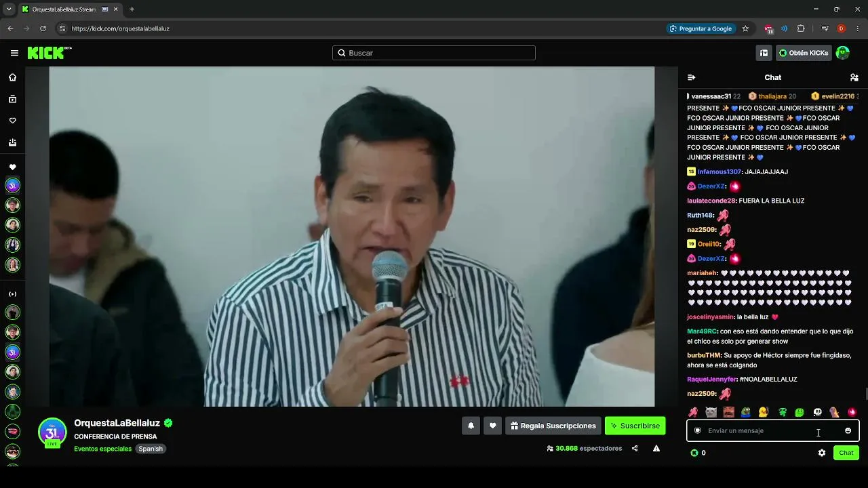Open chat settings with the gear icon

tap(822, 453)
